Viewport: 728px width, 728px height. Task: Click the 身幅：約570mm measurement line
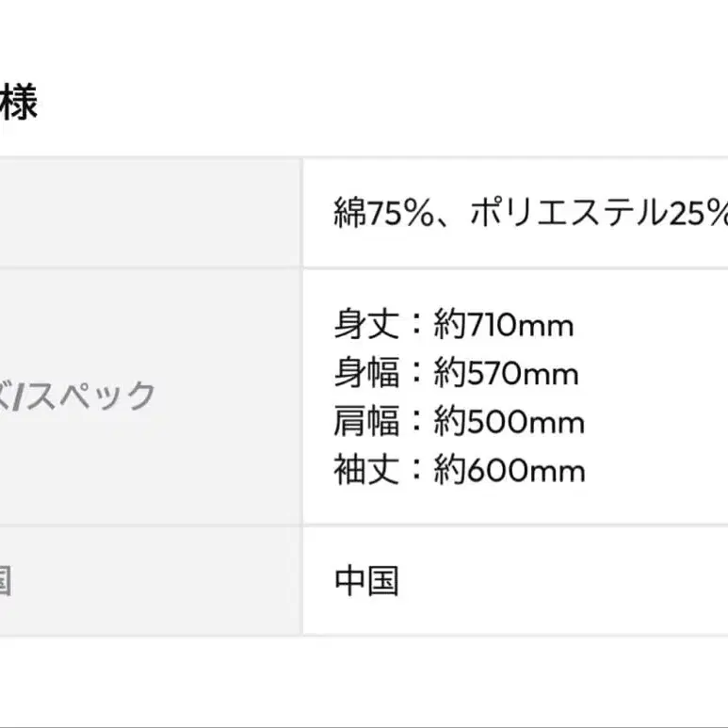tap(456, 373)
